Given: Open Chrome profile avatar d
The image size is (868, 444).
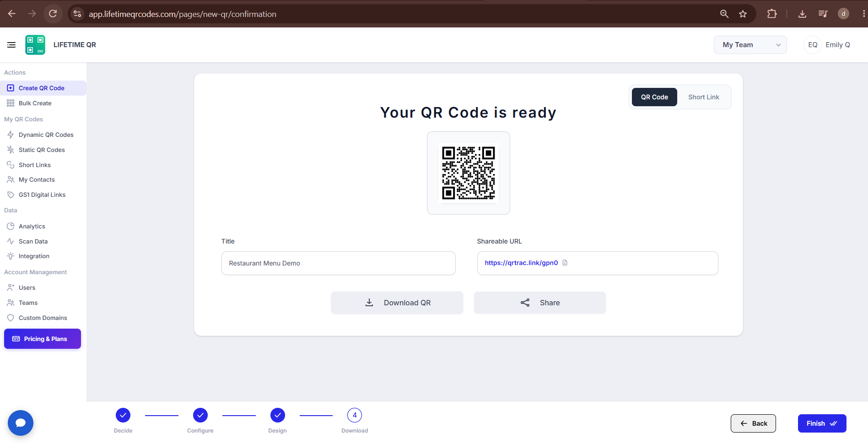Looking at the screenshot, I should (844, 14).
